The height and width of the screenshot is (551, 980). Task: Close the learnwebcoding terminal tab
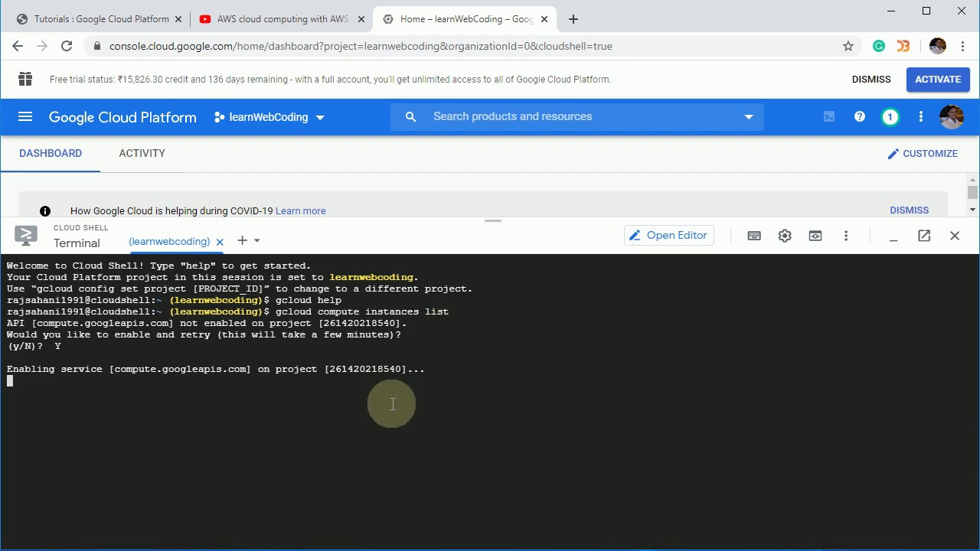click(220, 242)
